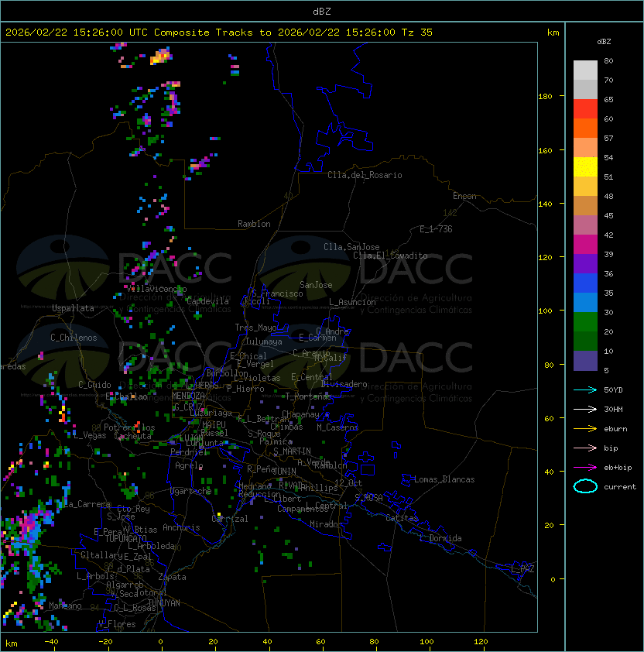Click the E_1-736 map label
The height and width of the screenshot is (652, 644).
(x=436, y=229)
